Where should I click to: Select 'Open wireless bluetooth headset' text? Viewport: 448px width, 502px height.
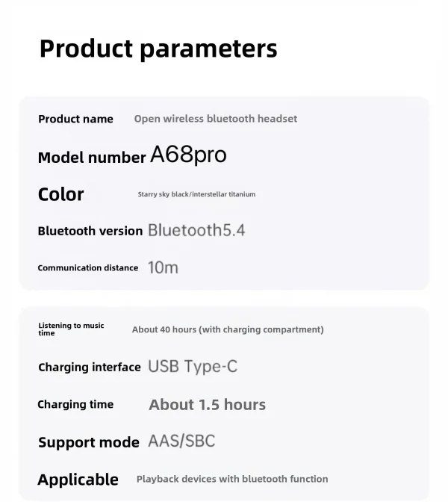(215, 119)
